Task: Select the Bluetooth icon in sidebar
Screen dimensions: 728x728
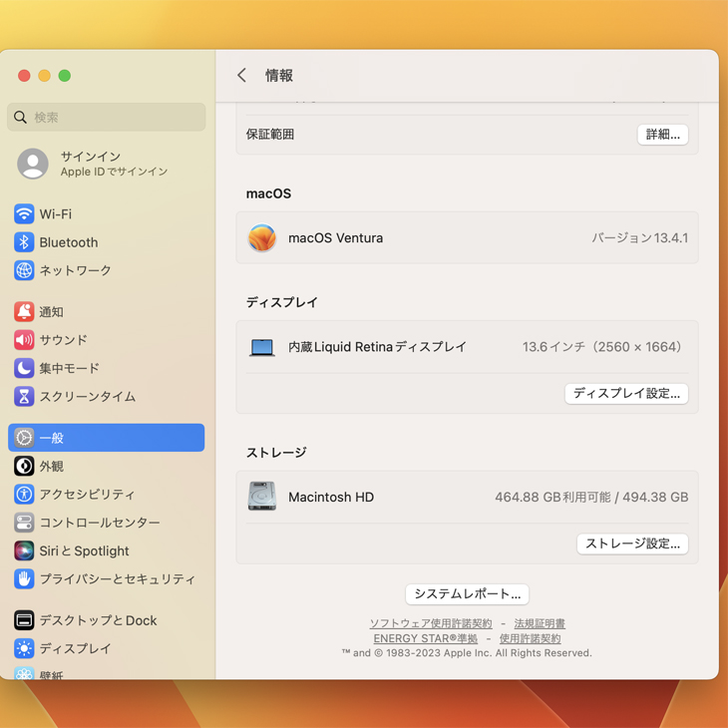Action: 24,242
